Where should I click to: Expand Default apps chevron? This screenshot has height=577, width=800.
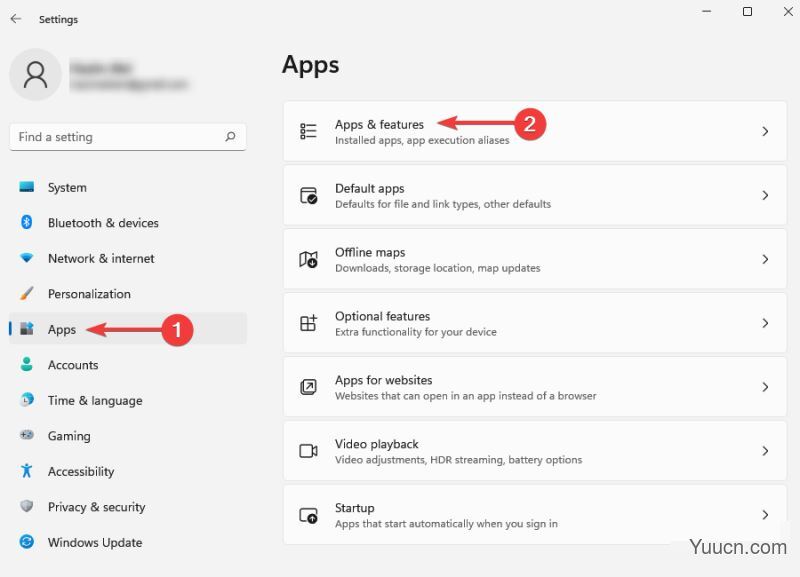tap(765, 195)
